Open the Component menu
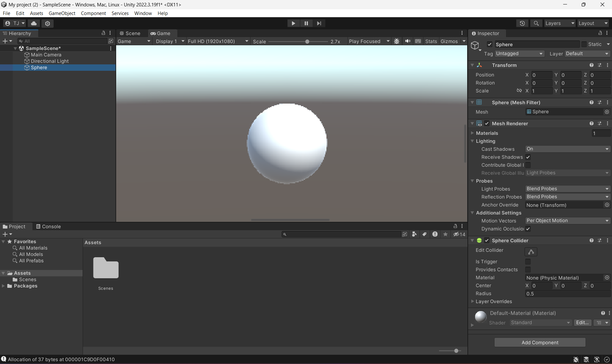This screenshot has height=364, width=612. tap(93, 13)
